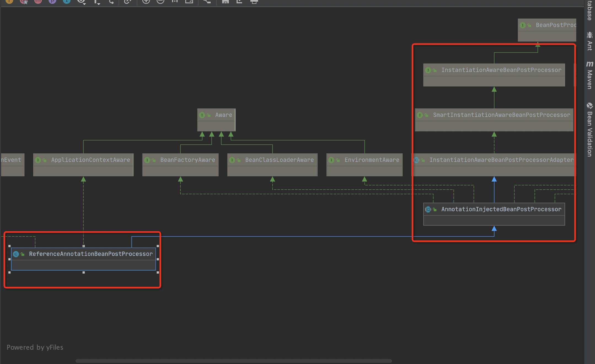This screenshot has width=595, height=364.
Task: Toggle Properties display purple p icon
Action: tap(52, 1)
